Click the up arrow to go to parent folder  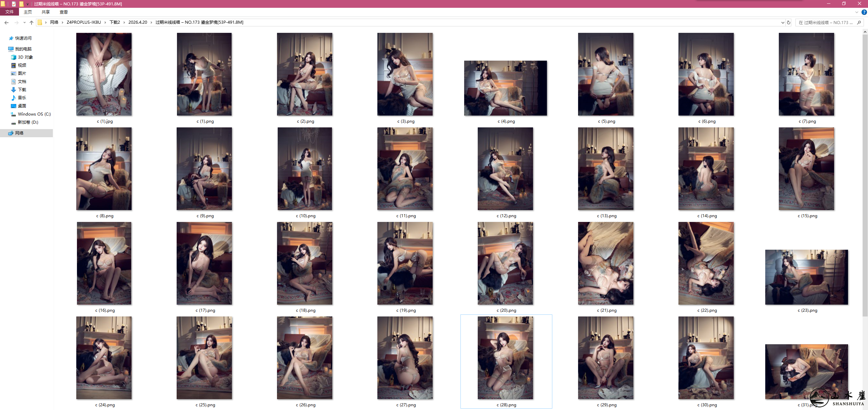click(x=31, y=22)
